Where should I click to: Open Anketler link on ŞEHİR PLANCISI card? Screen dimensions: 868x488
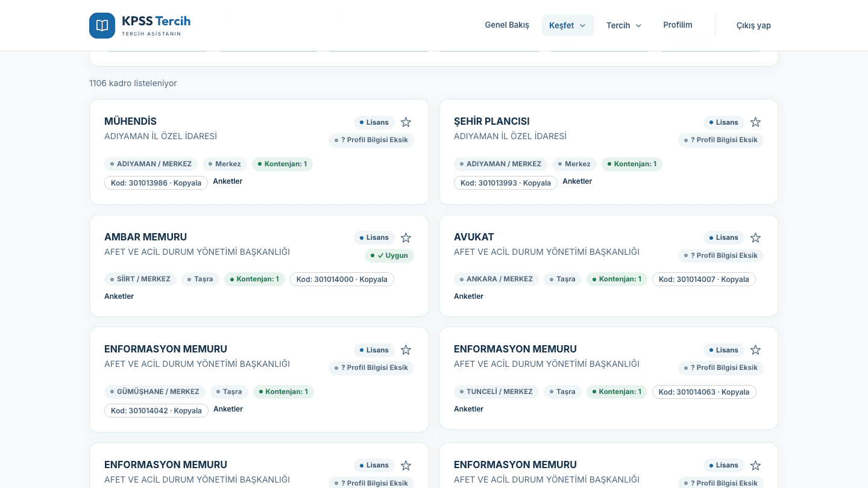pos(577,181)
